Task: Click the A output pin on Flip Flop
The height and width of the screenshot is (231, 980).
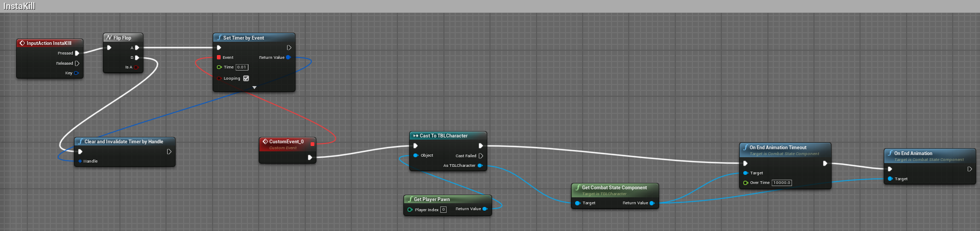Action: coord(137,48)
